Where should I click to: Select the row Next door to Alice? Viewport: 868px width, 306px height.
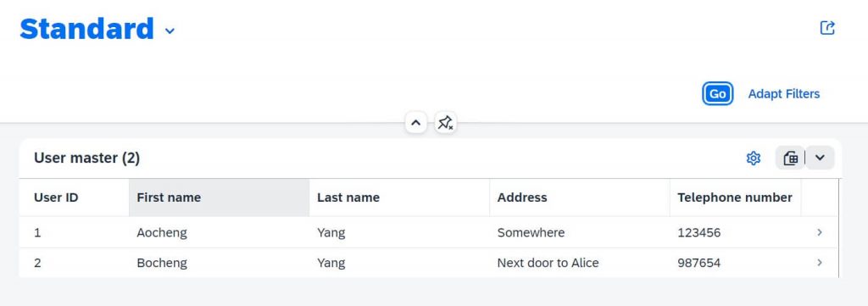429,262
